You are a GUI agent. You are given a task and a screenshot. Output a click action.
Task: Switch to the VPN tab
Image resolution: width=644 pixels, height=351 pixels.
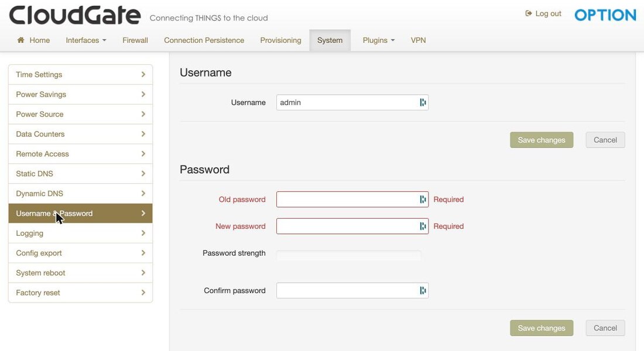click(x=418, y=40)
